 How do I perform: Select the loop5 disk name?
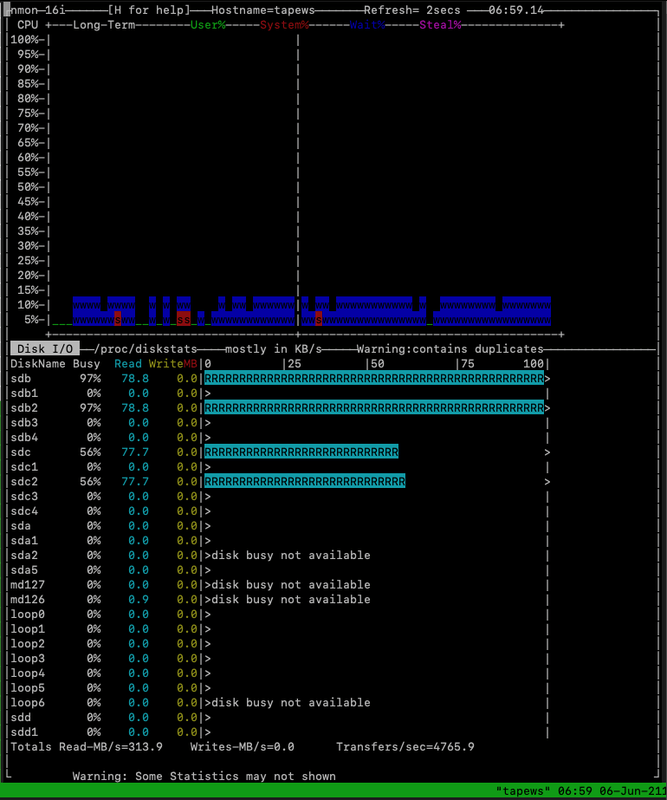[28, 688]
